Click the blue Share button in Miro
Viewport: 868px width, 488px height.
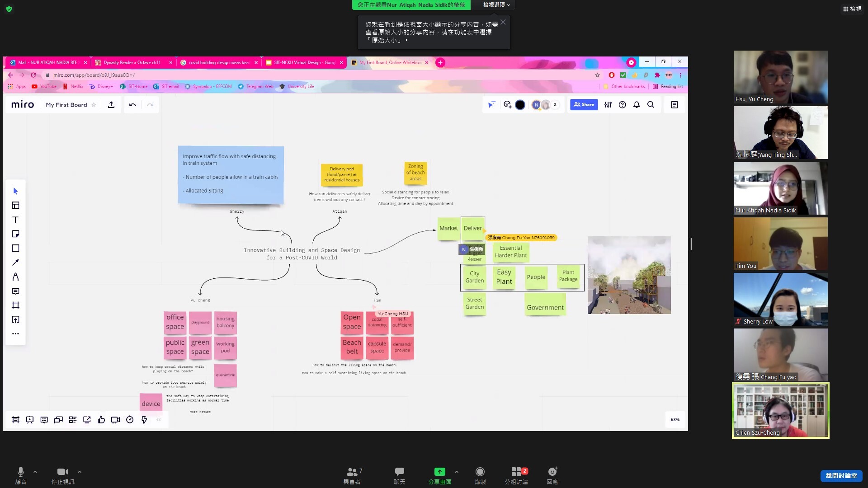[x=584, y=105]
